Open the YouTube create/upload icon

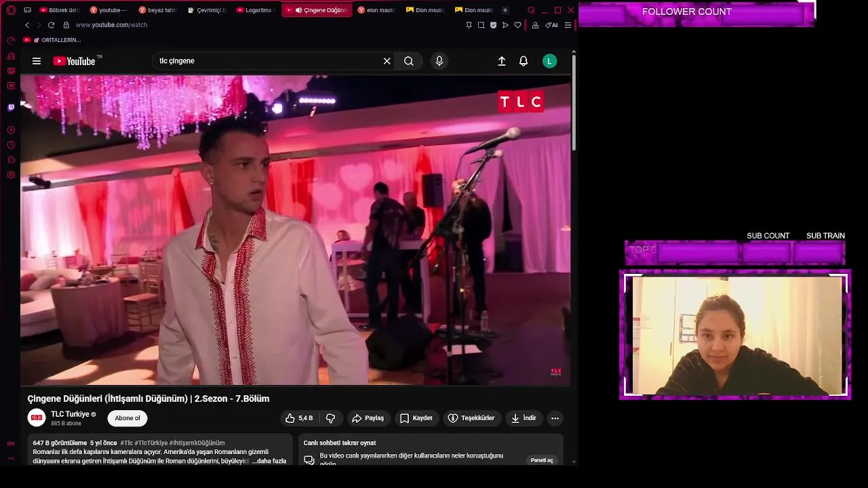click(502, 61)
